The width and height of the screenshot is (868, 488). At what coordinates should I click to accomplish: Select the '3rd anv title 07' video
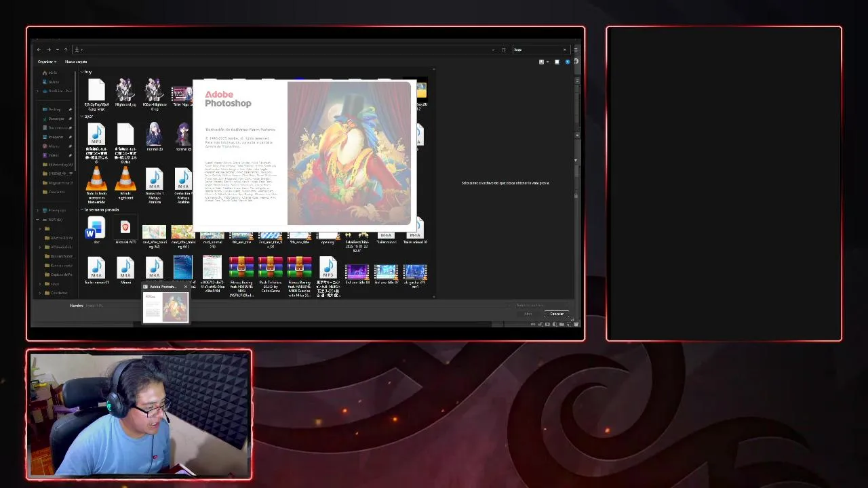pos(387,272)
